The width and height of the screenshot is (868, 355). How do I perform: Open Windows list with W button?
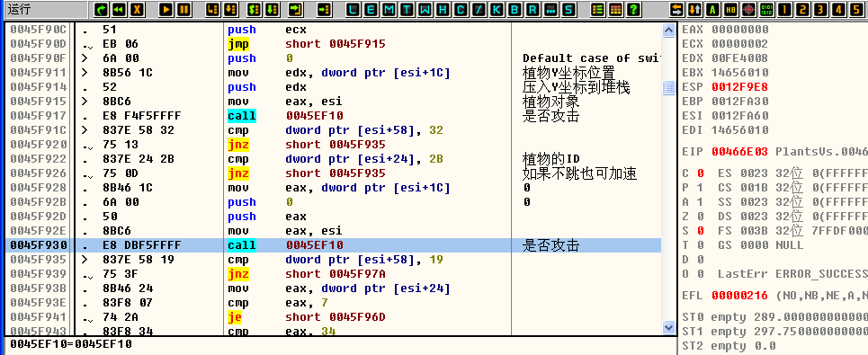[x=425, y=9]
